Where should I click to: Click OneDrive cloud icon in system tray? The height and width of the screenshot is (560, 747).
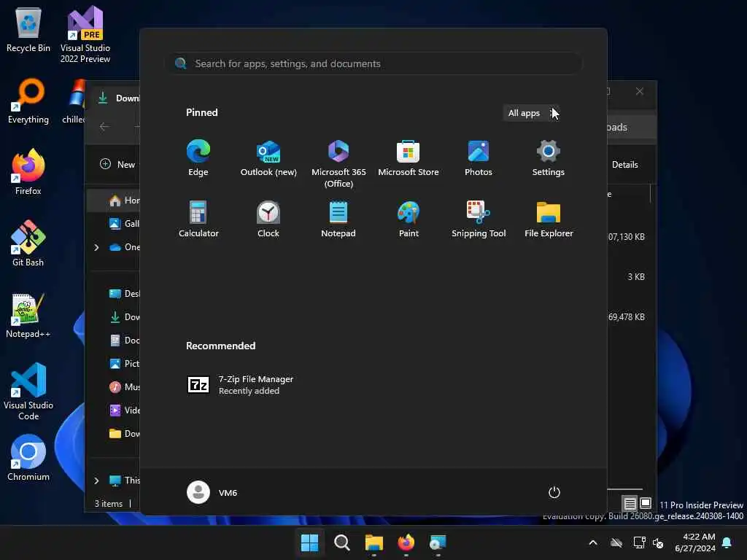click(616, 542)
